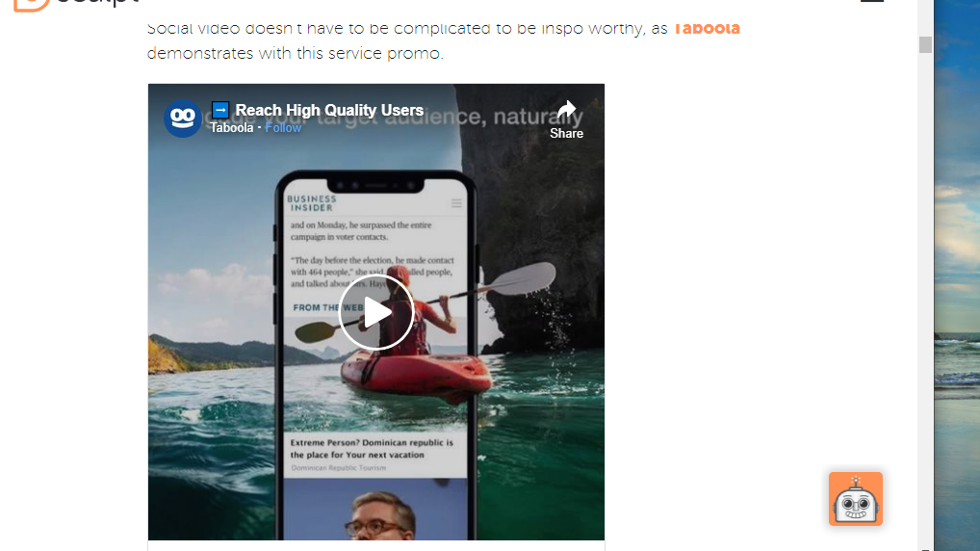Open the Taboola round avatar icon
The image size is (980, 551).
(x=183, y=118)
